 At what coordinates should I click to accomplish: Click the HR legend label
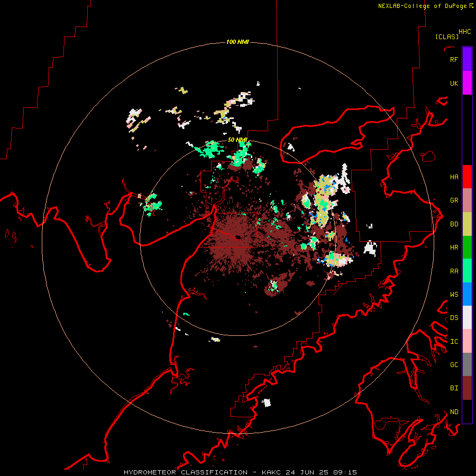[x=454, y=248]
